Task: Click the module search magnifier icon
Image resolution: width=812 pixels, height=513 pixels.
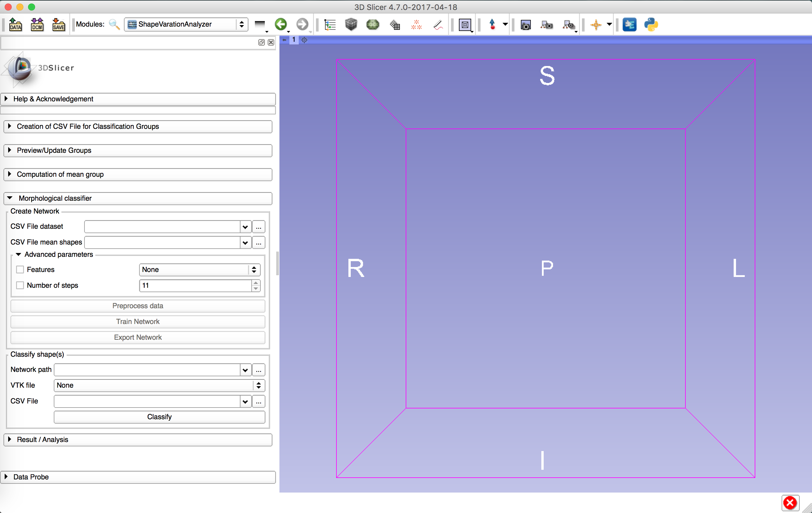Action: point(114,24)
